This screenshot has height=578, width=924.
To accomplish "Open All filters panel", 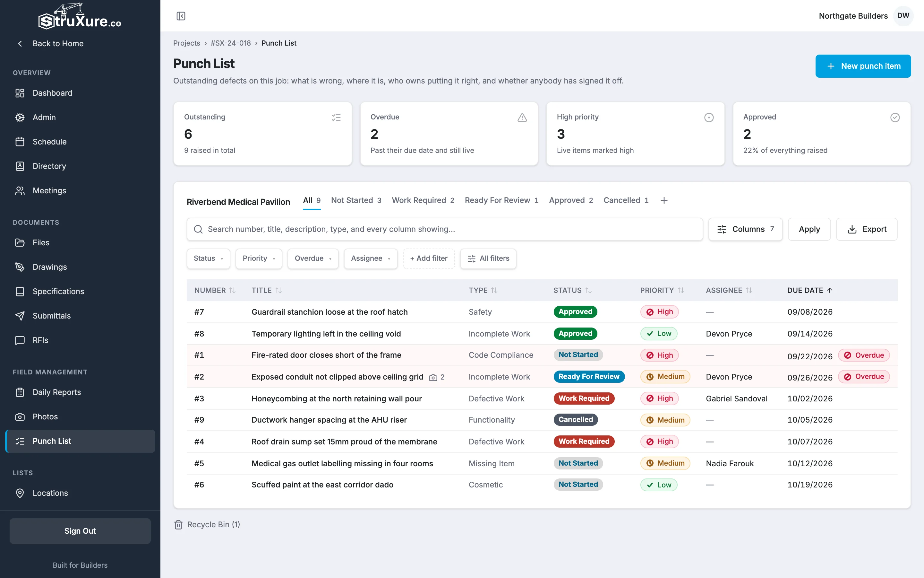I will tap(488, 258).
